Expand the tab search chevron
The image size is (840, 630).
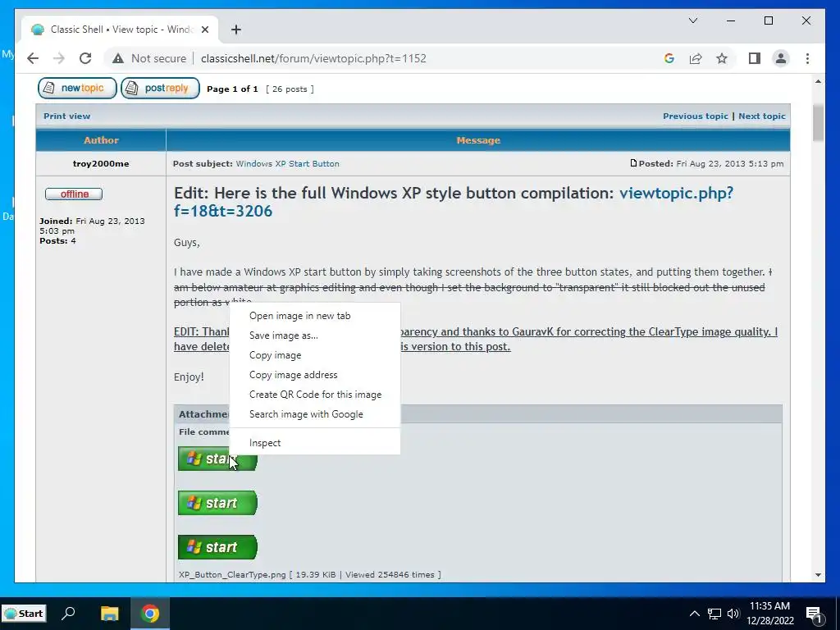tap(692, 21)
